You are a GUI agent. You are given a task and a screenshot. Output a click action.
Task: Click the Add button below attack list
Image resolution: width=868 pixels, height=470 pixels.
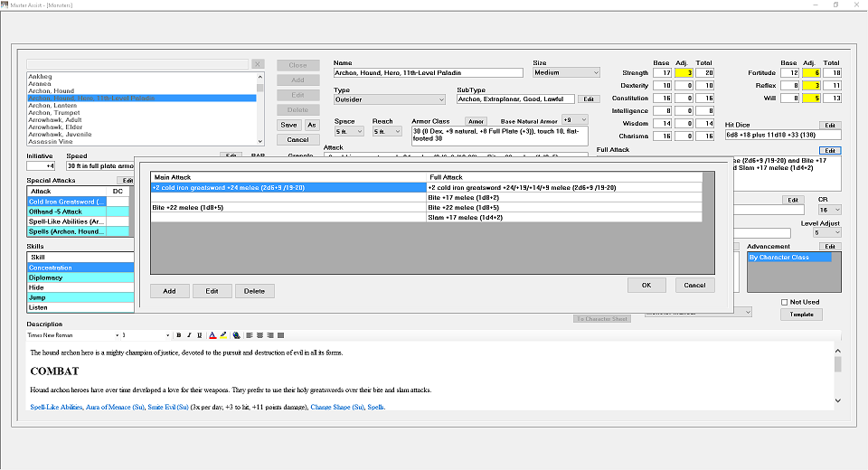[x=169, y=291]
